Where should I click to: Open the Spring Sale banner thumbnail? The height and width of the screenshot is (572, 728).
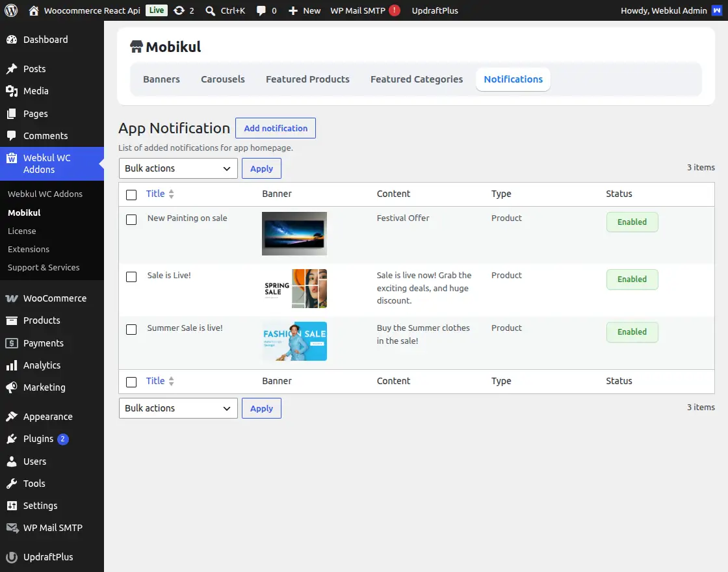tap(294, 289)
